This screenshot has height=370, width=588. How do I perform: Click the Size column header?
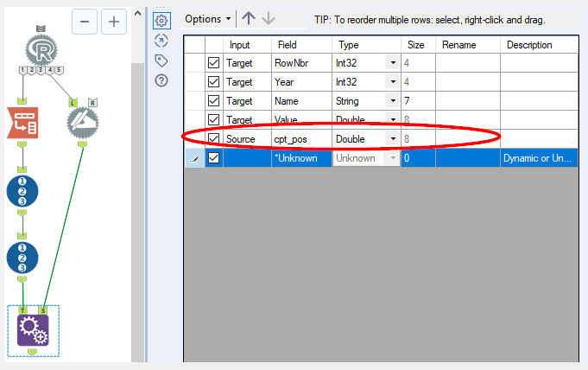[x=418, y=45]
